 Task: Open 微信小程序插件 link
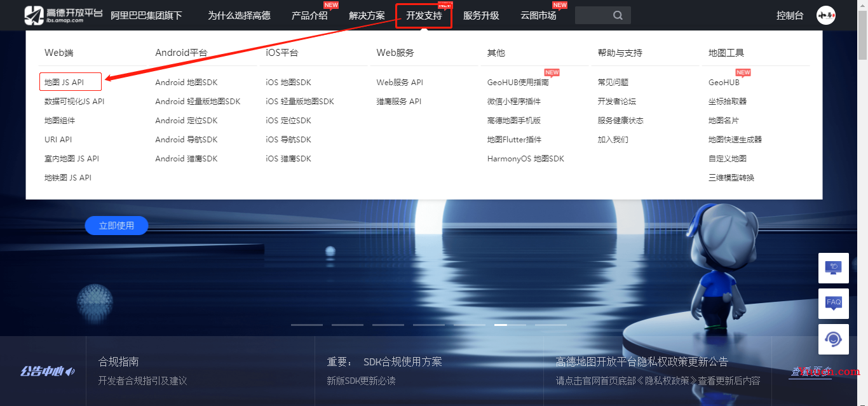click(514, 102)
